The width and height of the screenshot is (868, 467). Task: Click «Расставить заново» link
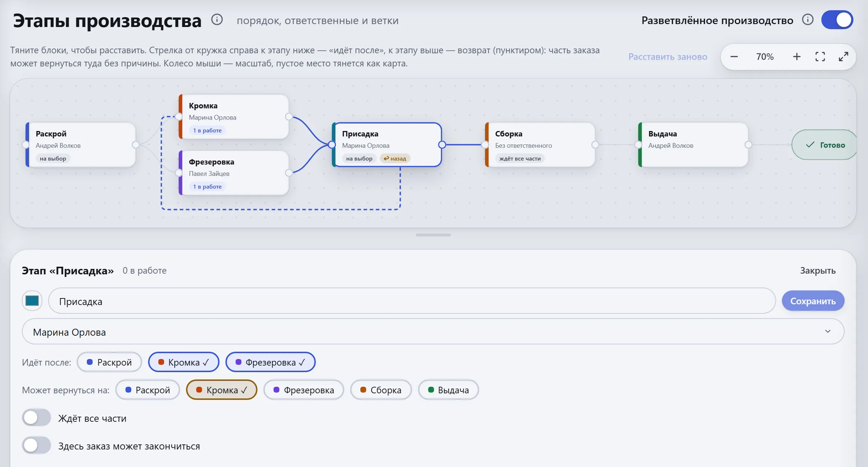668,57
